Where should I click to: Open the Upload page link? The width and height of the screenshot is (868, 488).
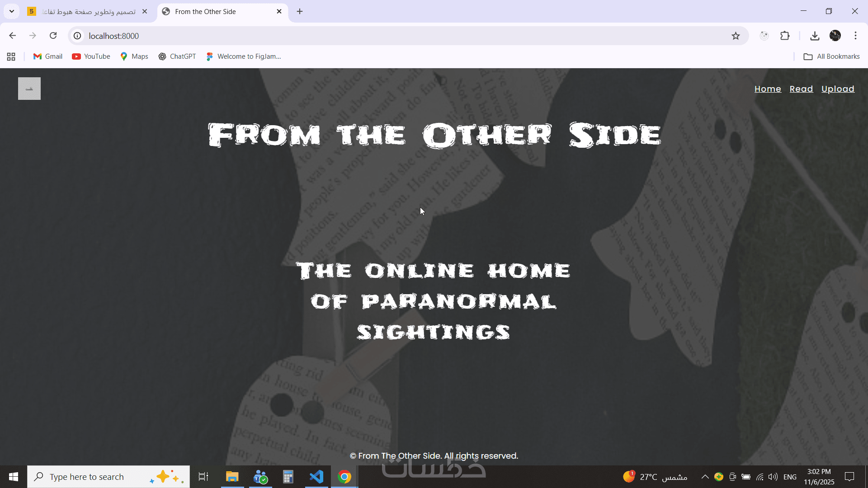tap(838, 89)
